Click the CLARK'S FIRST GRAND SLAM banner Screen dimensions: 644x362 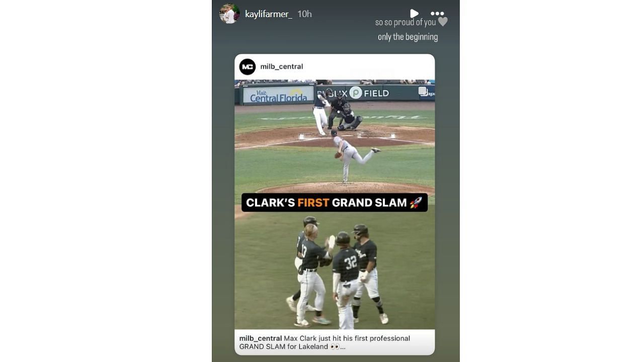point(335,203)
